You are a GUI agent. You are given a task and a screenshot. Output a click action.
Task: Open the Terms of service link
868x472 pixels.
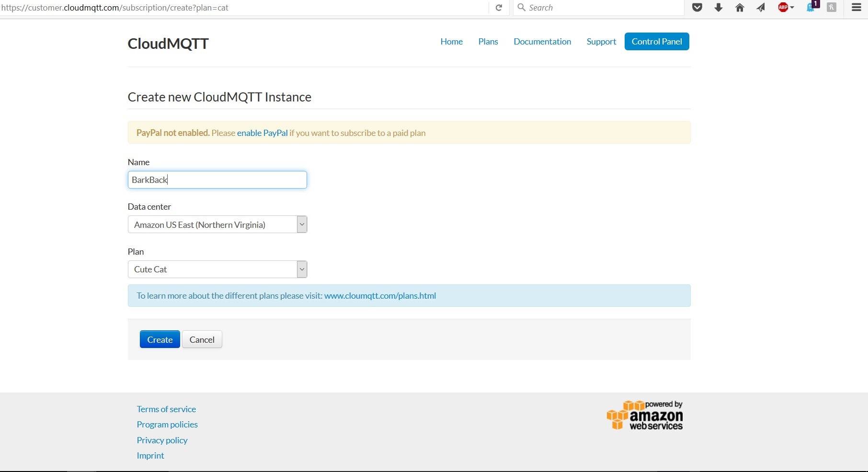[166, 409]
